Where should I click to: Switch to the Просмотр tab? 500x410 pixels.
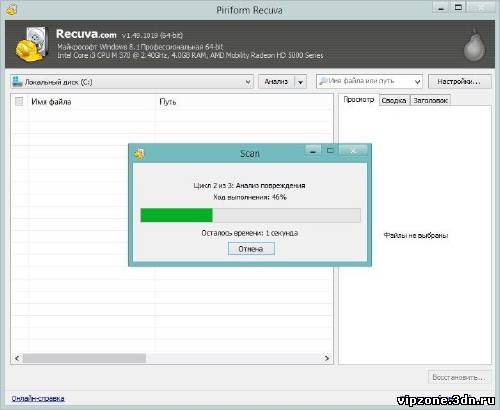click(x=359, y=100)
